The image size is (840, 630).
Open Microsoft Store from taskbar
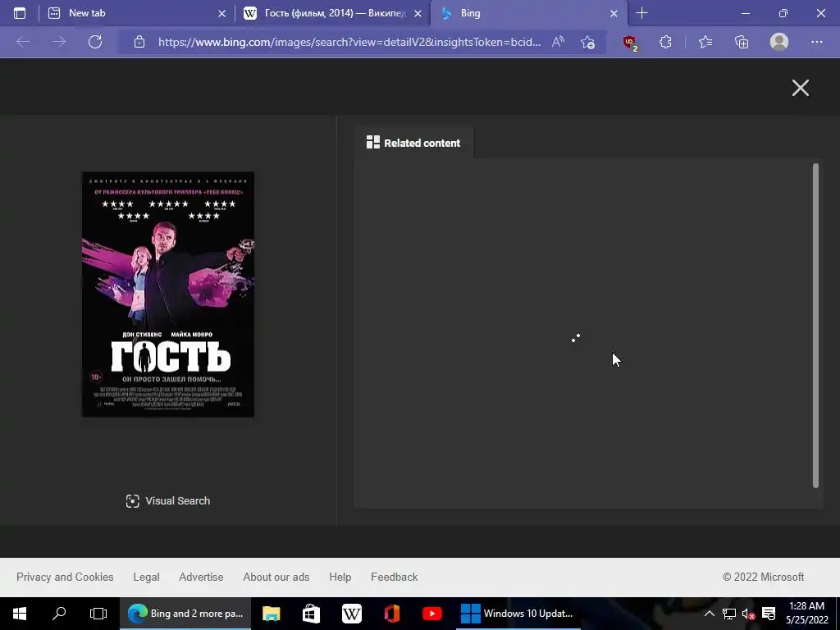pos(311,614)
